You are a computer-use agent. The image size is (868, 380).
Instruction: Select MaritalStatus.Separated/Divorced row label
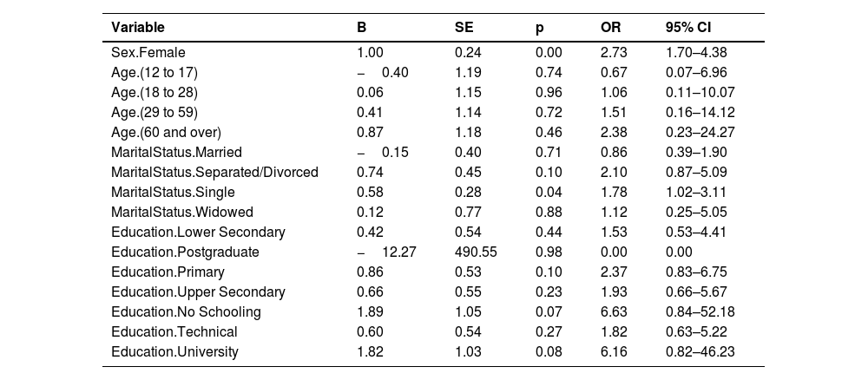tap(214, 172)
